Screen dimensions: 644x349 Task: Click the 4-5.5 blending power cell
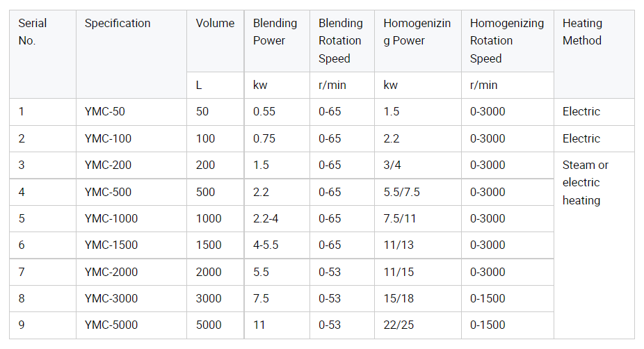(277, 245)
